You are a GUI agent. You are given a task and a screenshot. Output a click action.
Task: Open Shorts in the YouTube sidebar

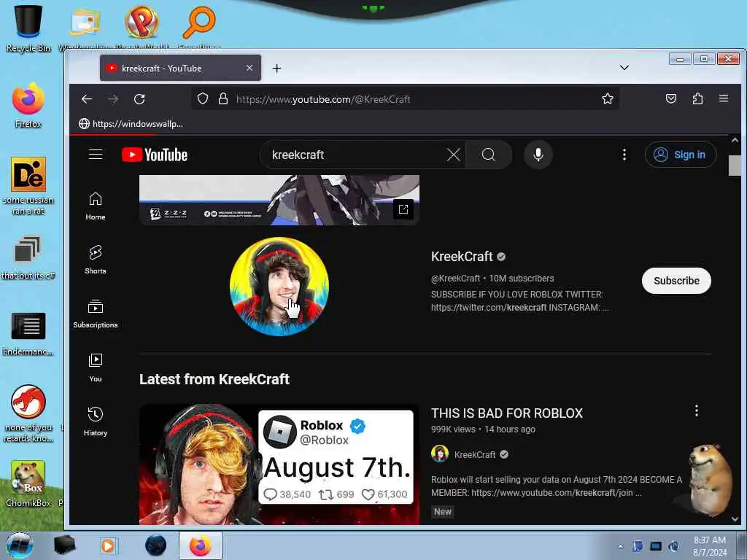click(96, 260)
